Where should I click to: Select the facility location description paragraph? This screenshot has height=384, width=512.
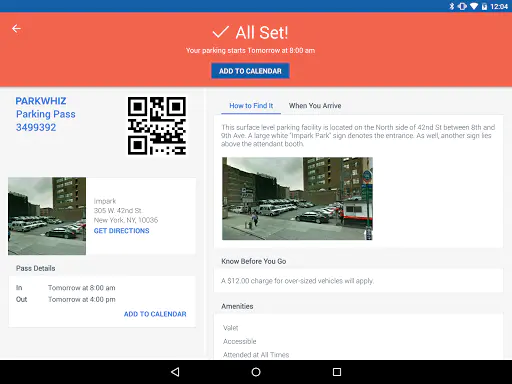[x=358, y=136]
